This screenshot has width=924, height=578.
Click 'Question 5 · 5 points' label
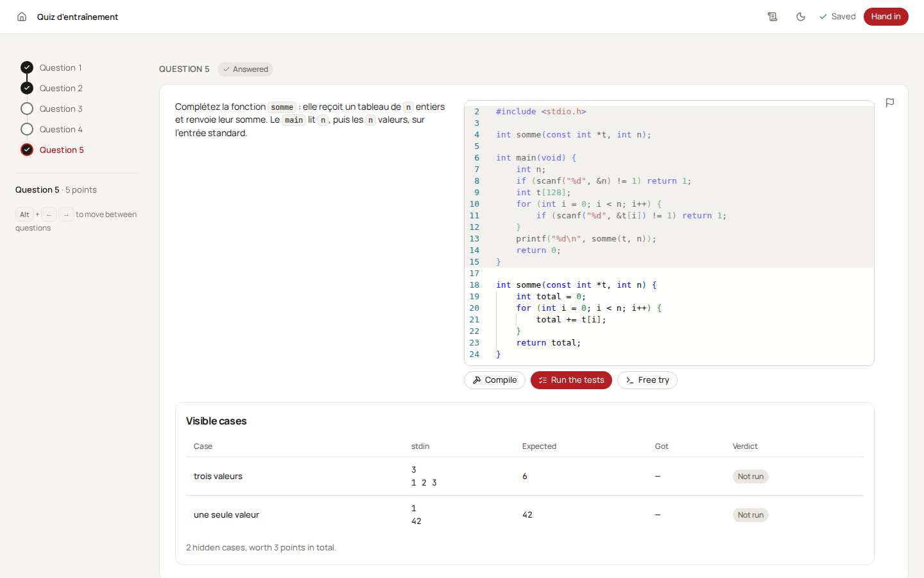(56, 190)
